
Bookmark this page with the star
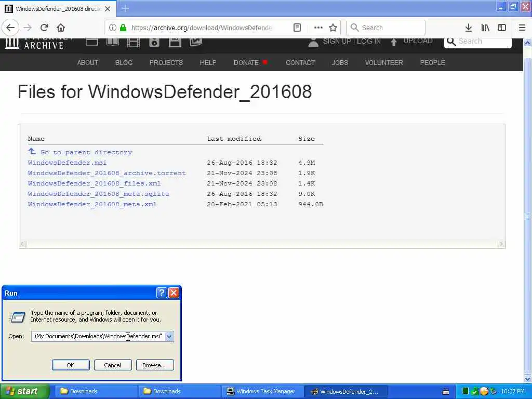333,28
